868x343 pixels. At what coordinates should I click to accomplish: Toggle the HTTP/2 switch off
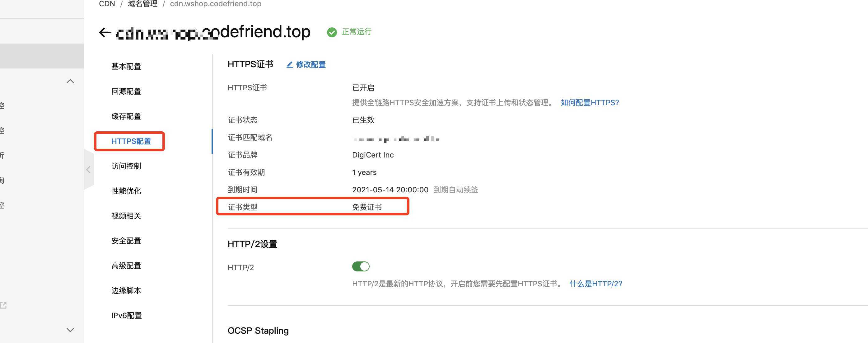point(361,266)
